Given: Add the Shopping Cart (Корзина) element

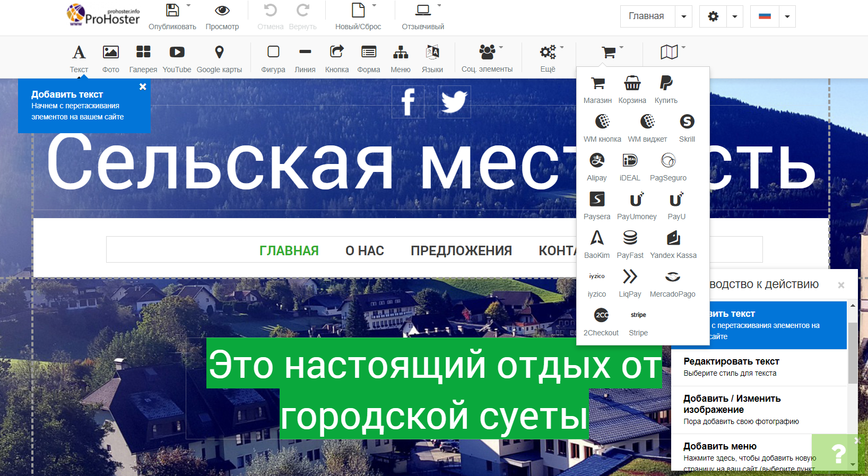Looking at the screenshot, I should (x=632, y=89).
